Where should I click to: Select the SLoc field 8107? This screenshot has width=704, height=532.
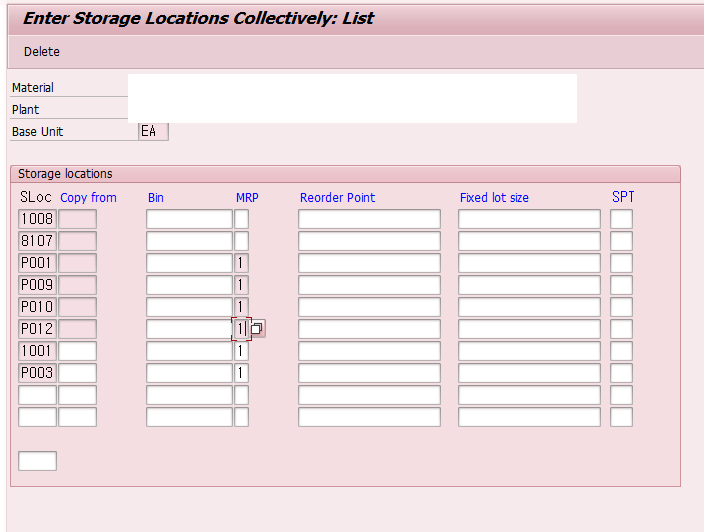37,241
